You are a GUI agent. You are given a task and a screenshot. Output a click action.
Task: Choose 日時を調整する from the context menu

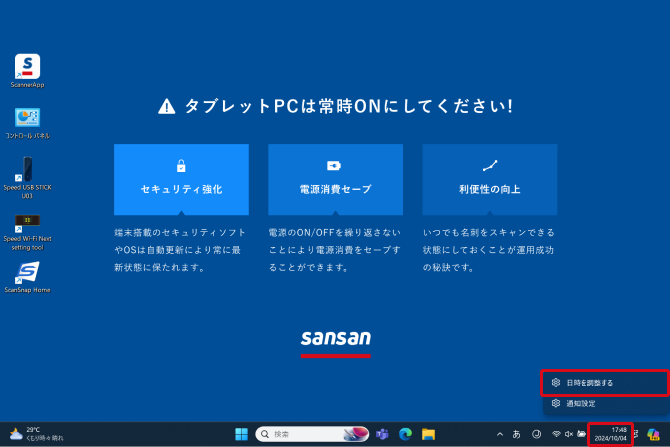(605, 383)
